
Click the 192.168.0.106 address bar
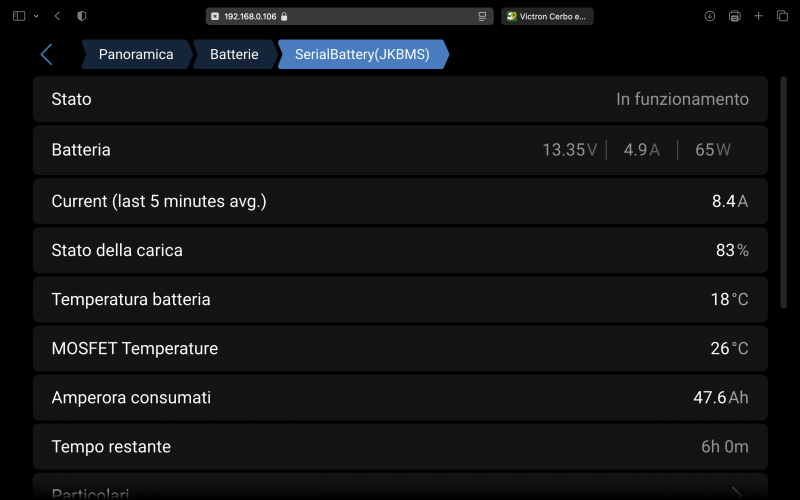pos(349,16)
